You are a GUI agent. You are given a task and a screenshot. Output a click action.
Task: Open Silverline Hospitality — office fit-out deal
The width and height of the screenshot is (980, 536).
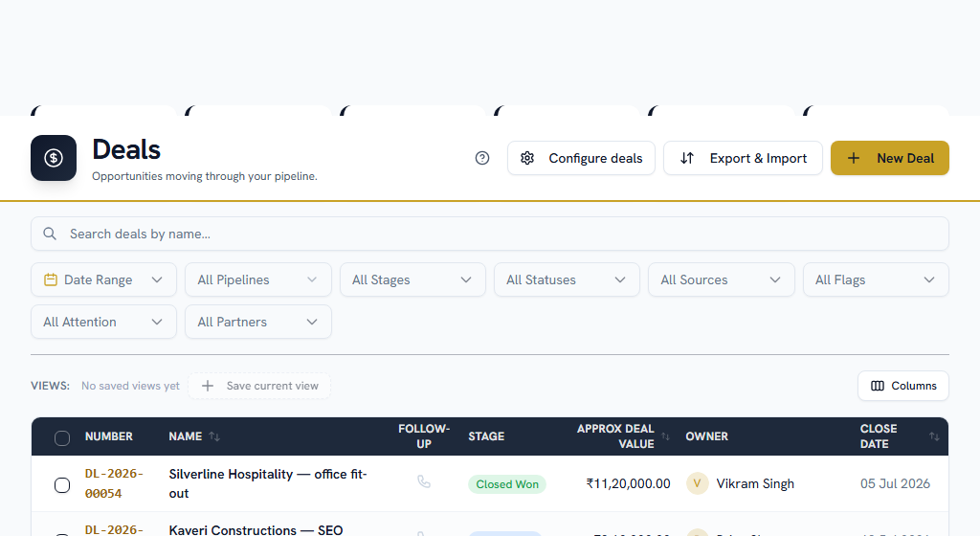pyautogui.click(x=268, y=483)
